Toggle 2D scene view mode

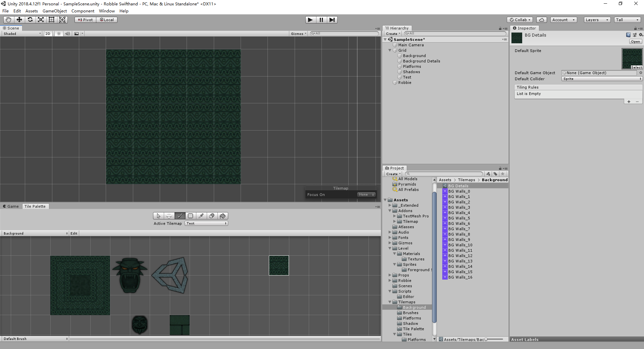pyautogui.click(x=48, y=34)
